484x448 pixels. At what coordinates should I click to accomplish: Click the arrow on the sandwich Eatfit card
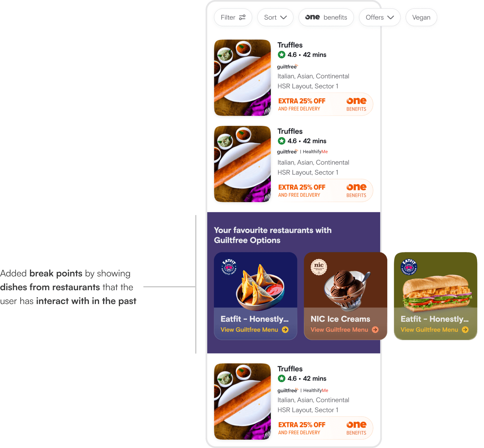tap(465, 330)
